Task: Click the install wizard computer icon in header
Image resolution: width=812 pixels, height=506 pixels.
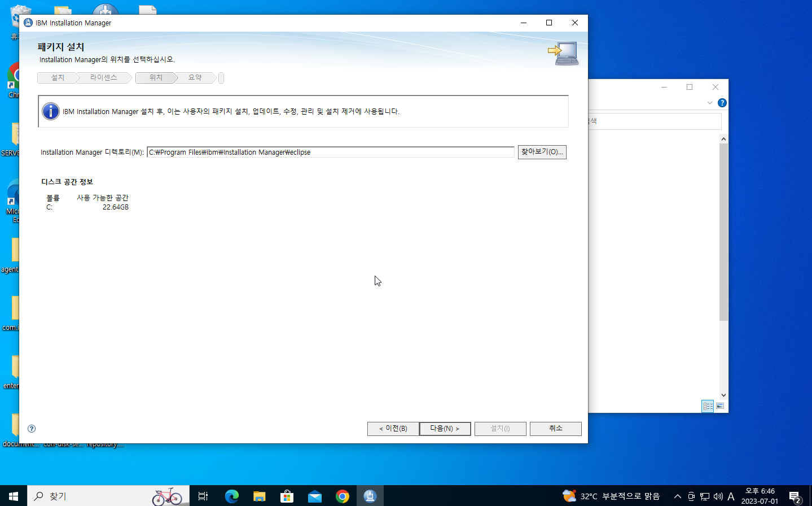Action: pyautogui.click(x=564, y=53)
